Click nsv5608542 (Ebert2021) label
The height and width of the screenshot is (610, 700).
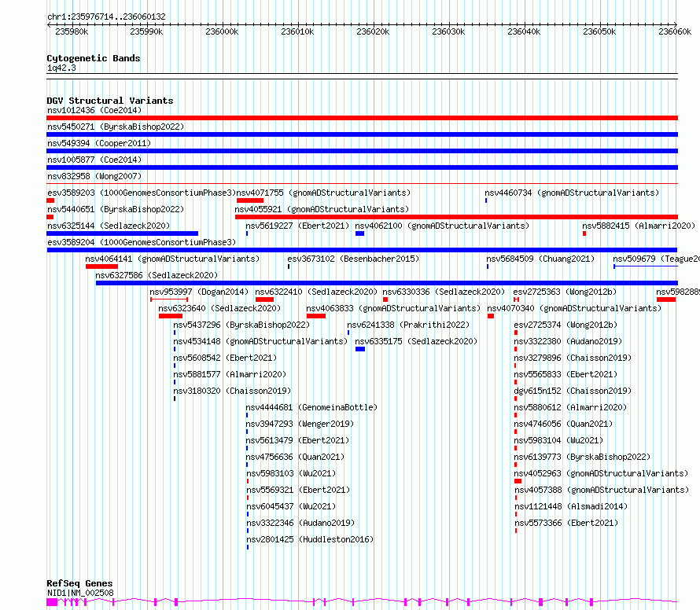(225, 358)
